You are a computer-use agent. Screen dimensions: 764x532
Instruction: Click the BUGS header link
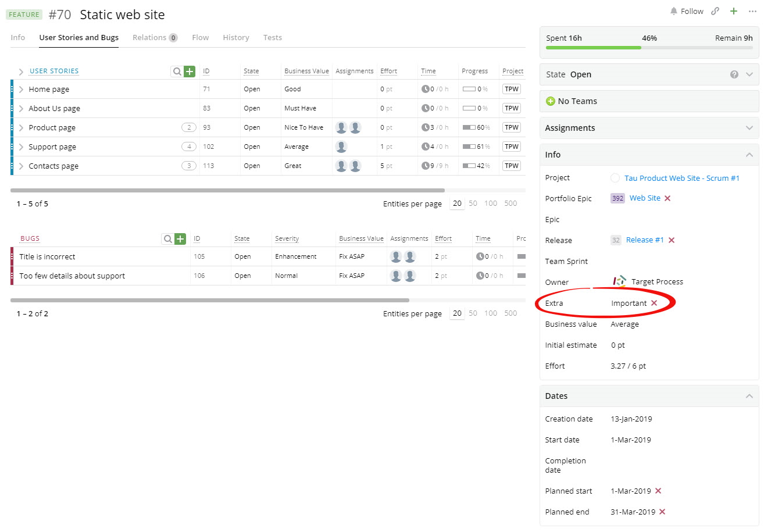(x=30, y=238)
